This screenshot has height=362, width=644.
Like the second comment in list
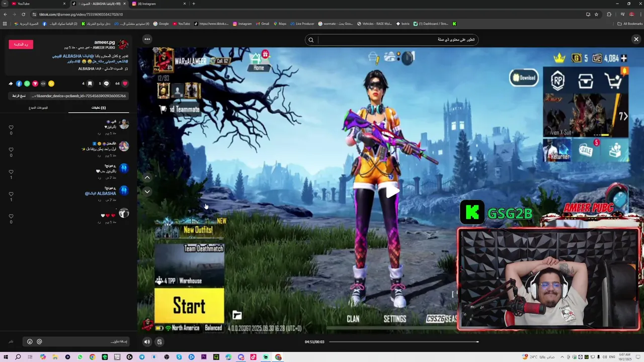(11, 150)
